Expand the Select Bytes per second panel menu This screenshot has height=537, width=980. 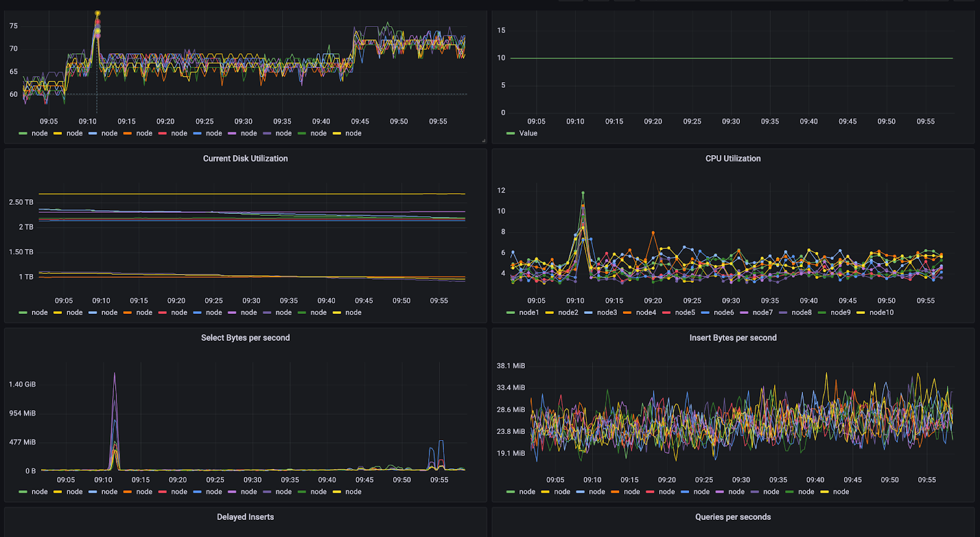point(245,338)
